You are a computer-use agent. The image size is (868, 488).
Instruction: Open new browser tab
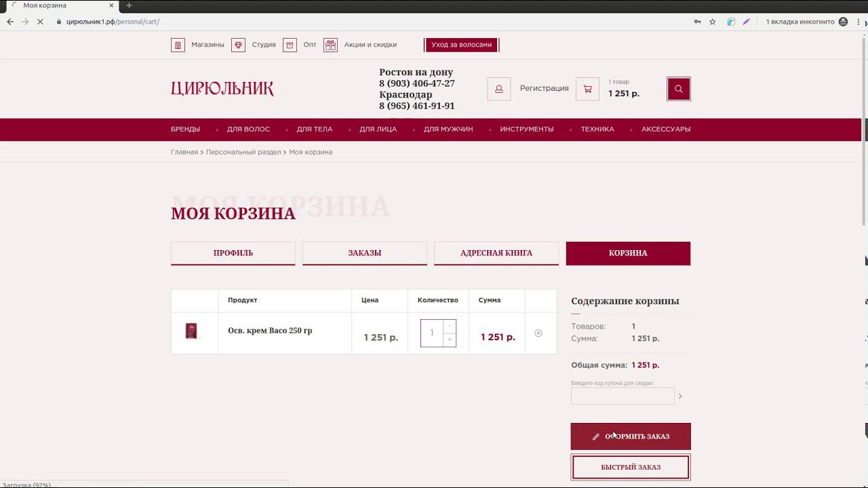point(129,5)
